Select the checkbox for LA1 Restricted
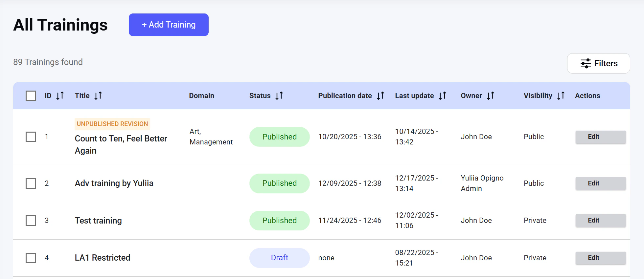 coord(31,258)
